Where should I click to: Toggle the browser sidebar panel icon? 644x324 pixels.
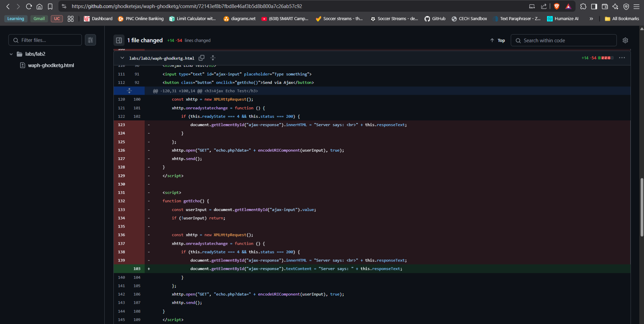point(594,6)
